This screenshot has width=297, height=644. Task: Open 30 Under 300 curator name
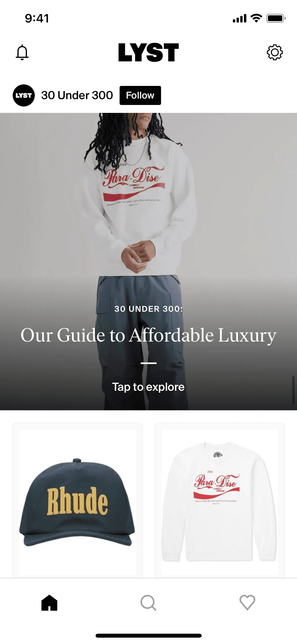coord(77,95)
